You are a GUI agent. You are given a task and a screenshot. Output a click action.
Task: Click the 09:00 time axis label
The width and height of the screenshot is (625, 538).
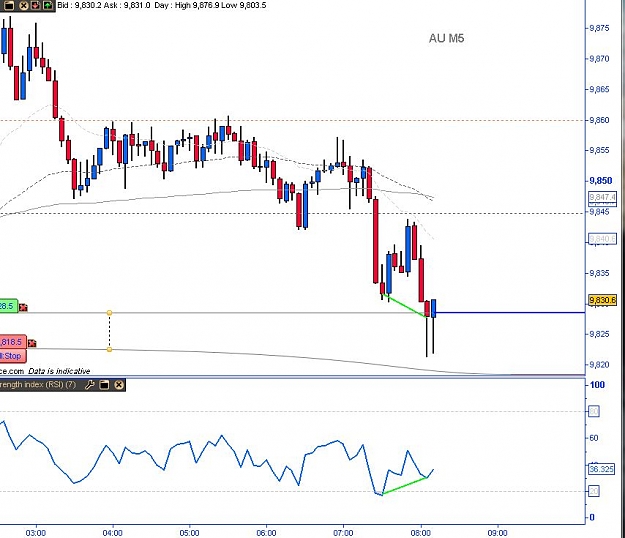(497, 533)
